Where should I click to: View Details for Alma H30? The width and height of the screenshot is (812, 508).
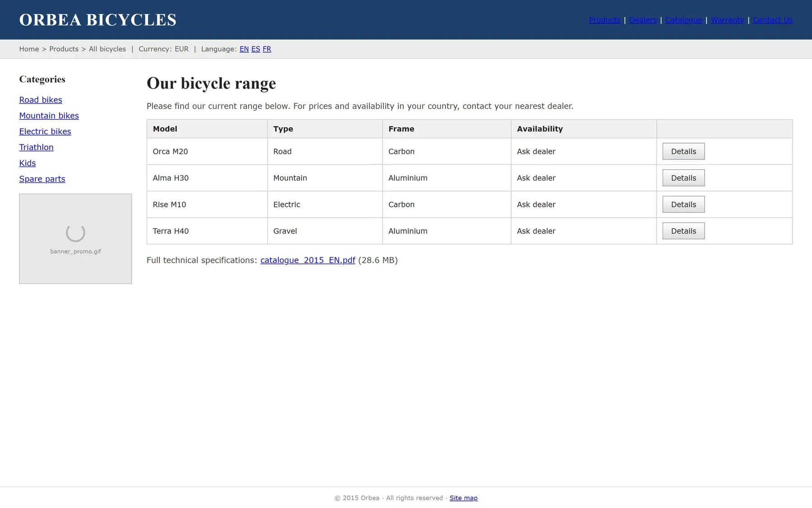[x=683, y=178]
